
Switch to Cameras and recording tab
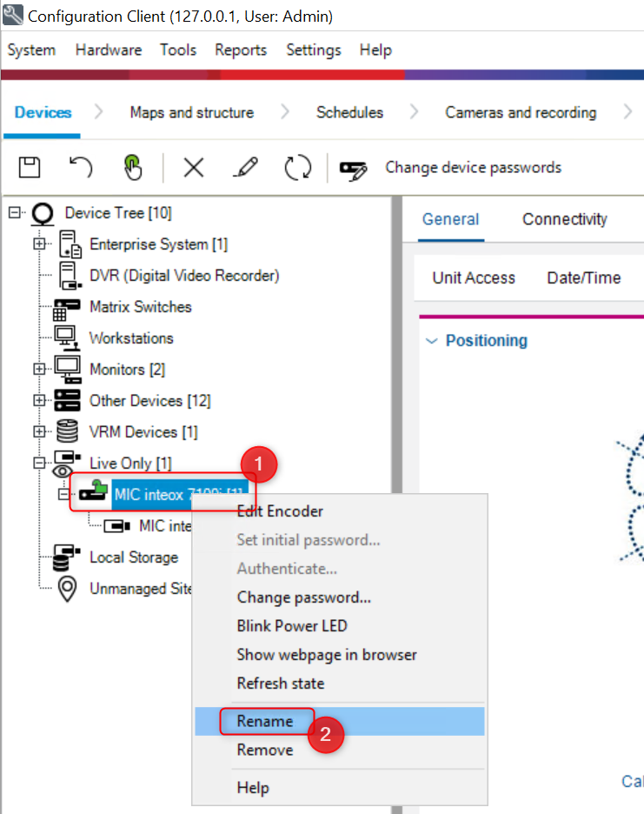521,113
